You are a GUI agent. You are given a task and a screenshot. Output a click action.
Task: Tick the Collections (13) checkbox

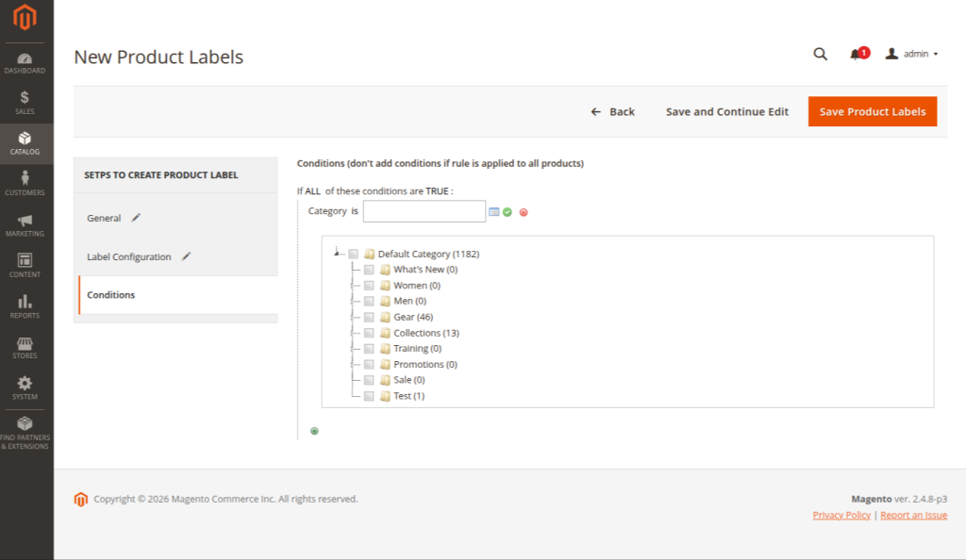pos(369,333)
